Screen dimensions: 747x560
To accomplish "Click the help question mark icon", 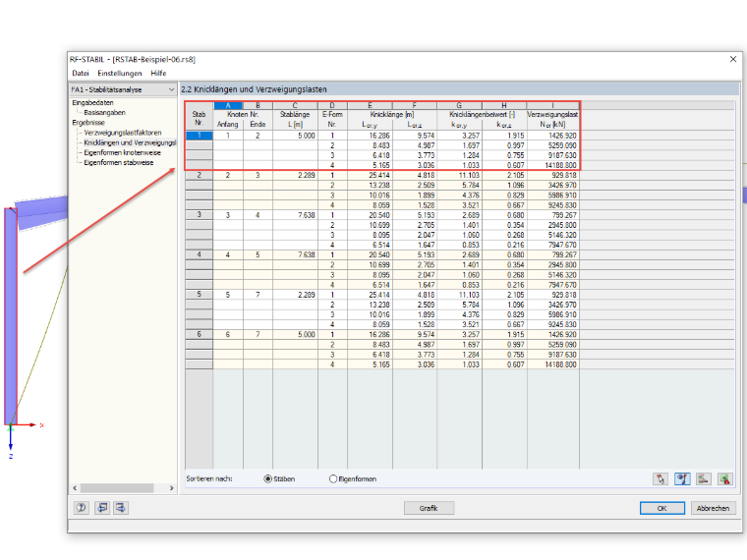I will click(x=82, y=508).
